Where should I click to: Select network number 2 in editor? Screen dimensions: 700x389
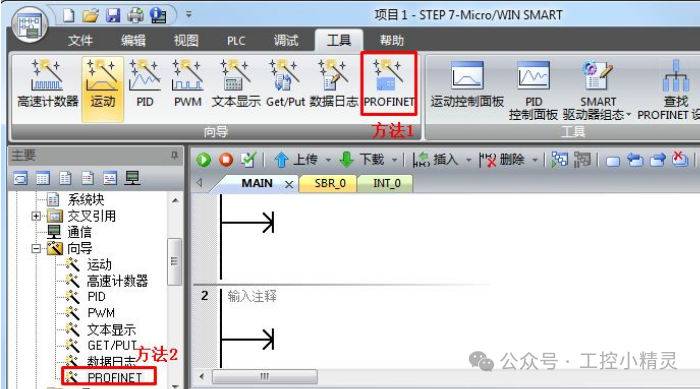204,296
